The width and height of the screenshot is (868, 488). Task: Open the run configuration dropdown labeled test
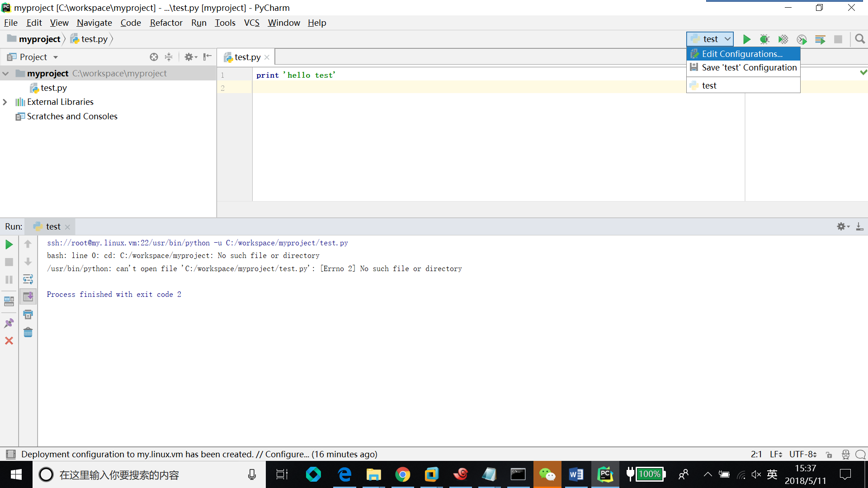710,39
